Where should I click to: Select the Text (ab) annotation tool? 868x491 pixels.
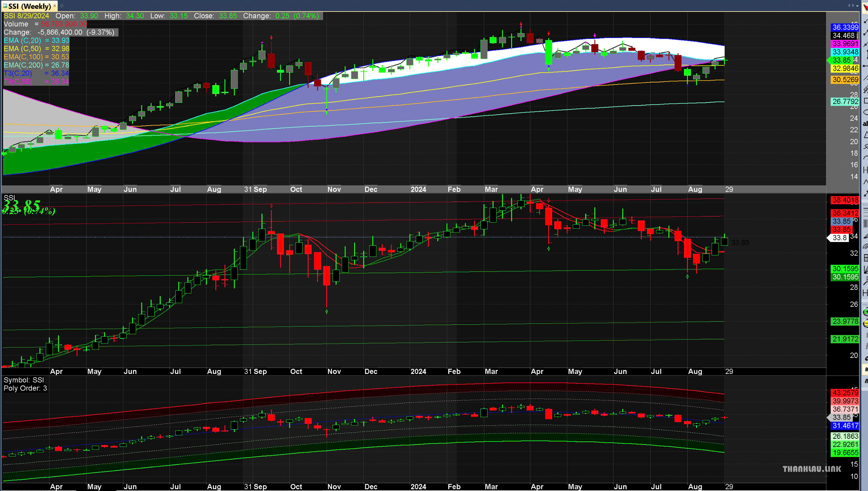coord(865,124)
